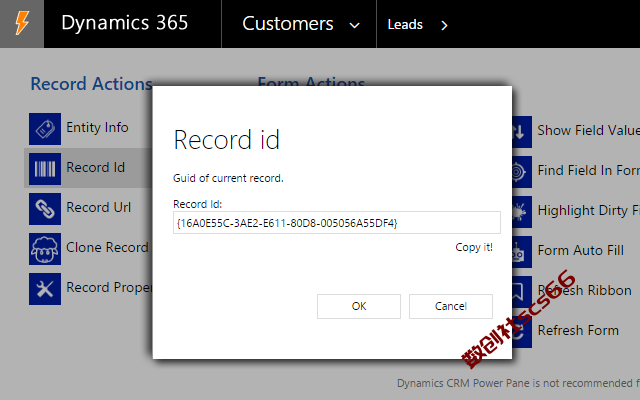Viewport: 640px width, 400px height.
Task: Expand the Leads breadcrumb arrow
Action: tap(444, 25)
